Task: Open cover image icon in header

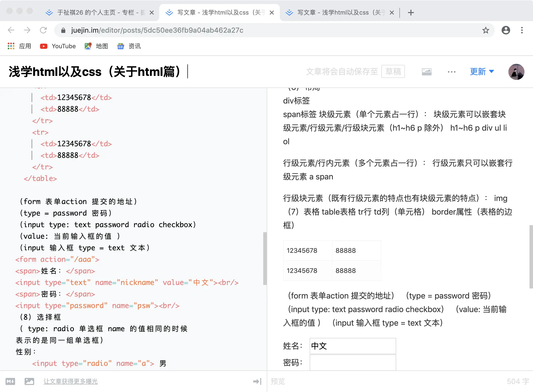Action: point(427,72)
